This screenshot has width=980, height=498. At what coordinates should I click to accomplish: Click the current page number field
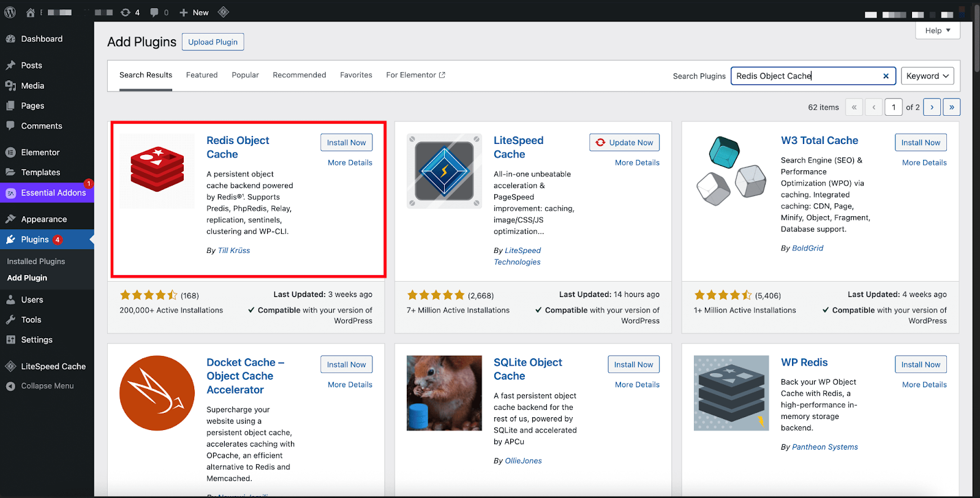[x=894, y=107]
